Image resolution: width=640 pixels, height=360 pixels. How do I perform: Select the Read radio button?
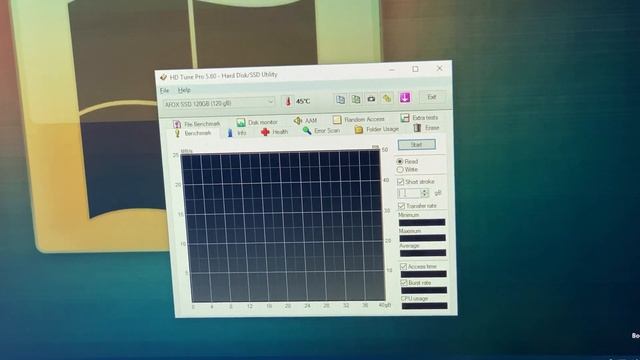400,162
